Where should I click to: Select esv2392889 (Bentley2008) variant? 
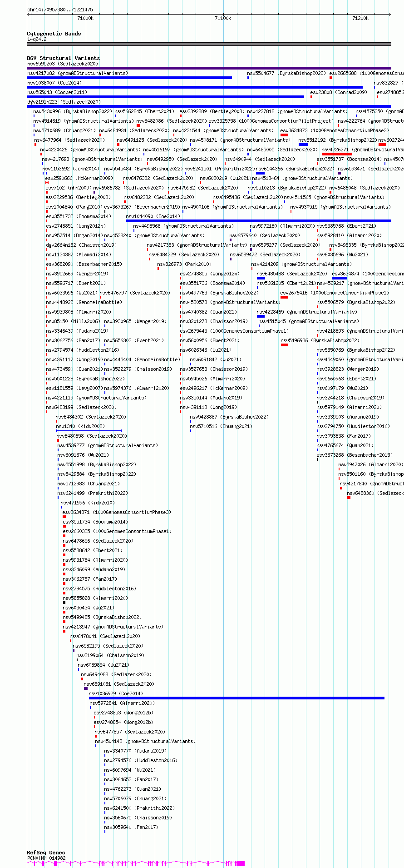tap(212, 111)
